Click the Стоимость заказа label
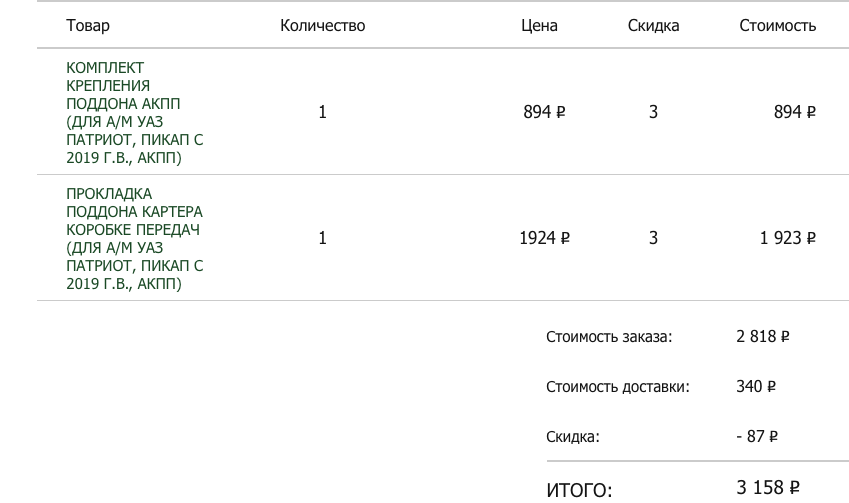 tap(609, 337)
